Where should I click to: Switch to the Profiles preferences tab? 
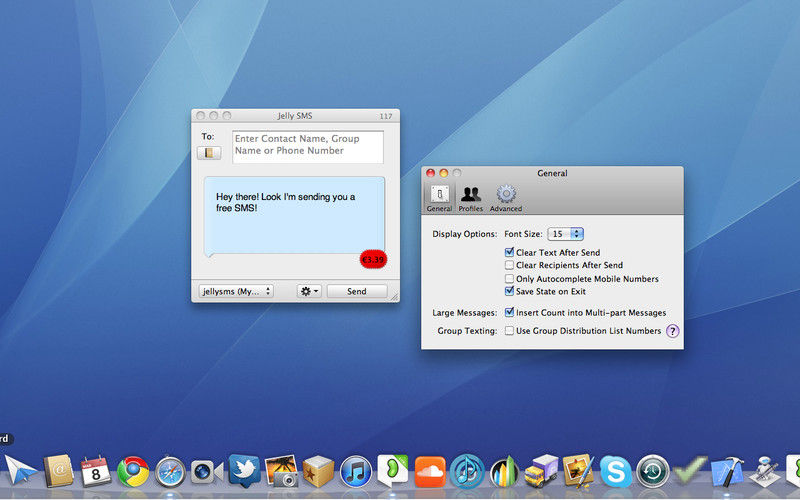coord(470,198)
